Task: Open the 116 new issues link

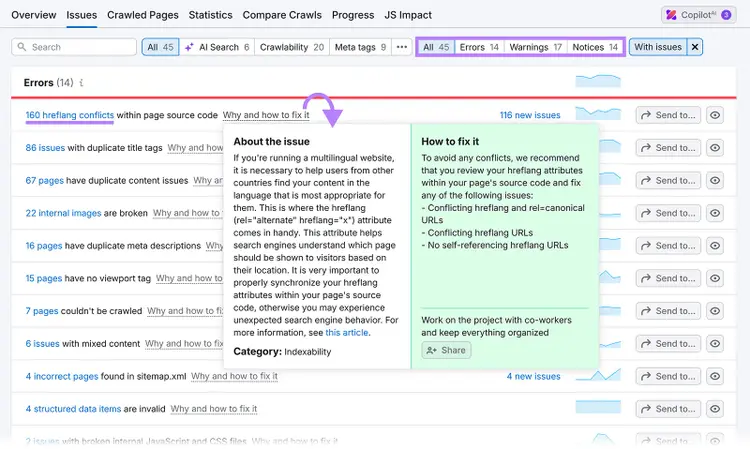Action: [x=530, y=115]
